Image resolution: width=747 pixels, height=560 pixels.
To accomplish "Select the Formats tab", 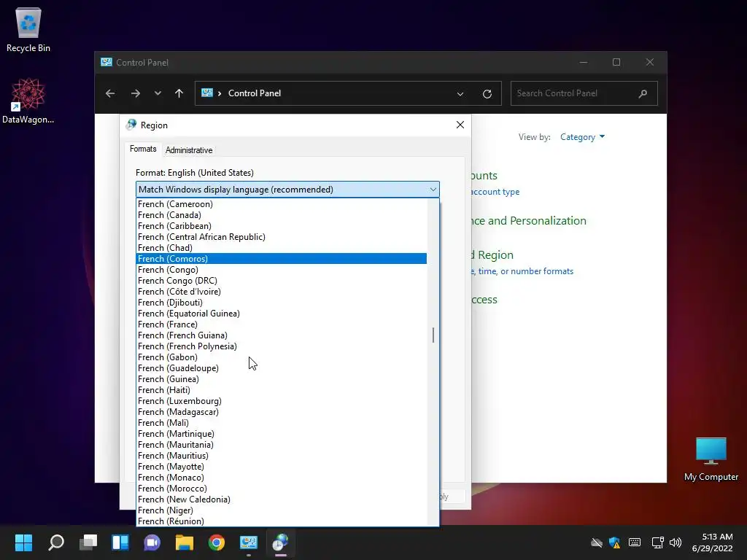I will coord(143,149).
